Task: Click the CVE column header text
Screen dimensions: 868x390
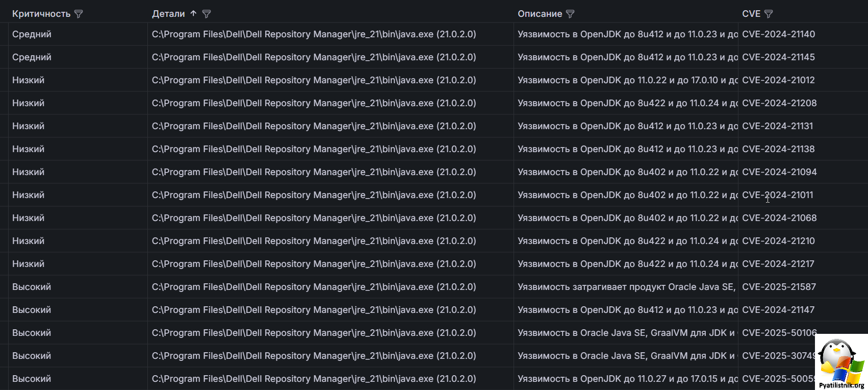Action: (751, 14)
